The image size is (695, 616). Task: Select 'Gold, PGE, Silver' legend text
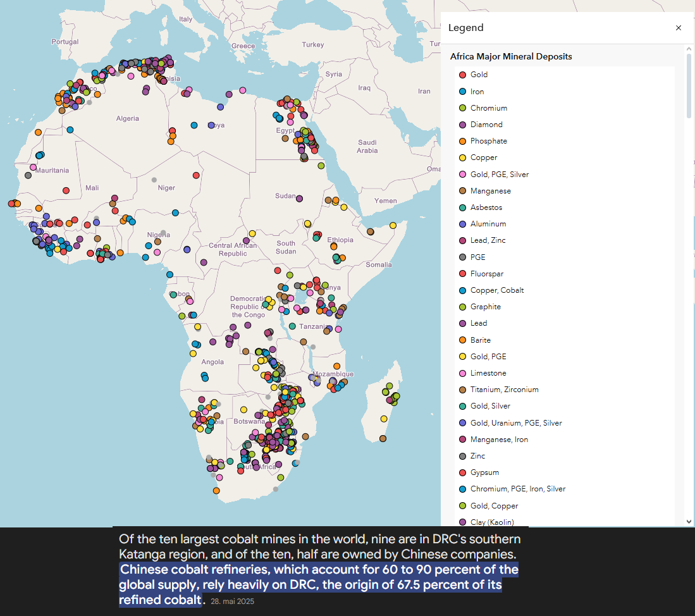(x=500, y=175)
